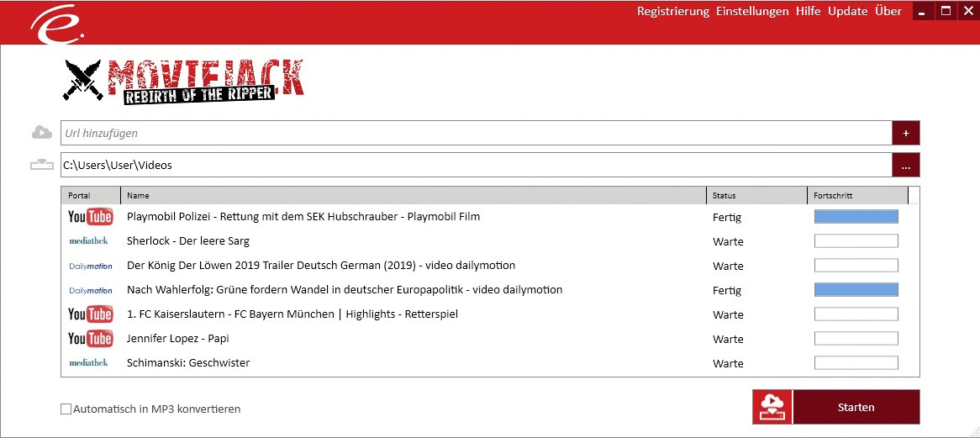Open the Registrierung menu

click(673, 11)
